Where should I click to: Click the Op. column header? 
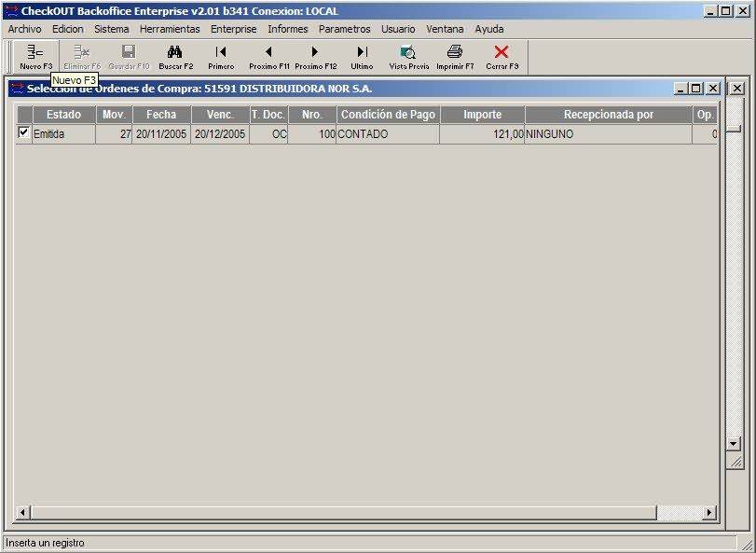click(705, 115)
